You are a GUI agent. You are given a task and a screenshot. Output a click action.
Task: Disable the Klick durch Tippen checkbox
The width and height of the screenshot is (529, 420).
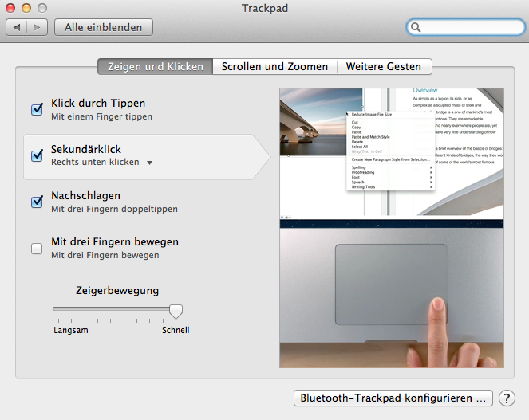pos(37,109)
